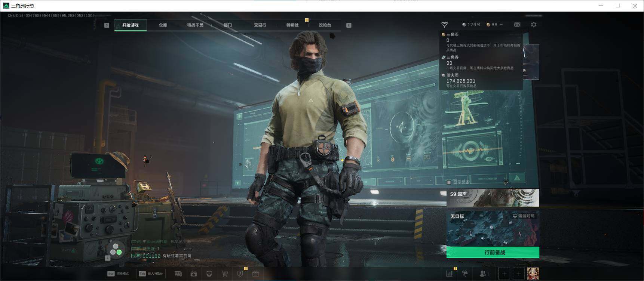The height and width of the screenshot is (281, 644).
Task: Click the 端游对局 PC match label
Action: pos(524,216)
